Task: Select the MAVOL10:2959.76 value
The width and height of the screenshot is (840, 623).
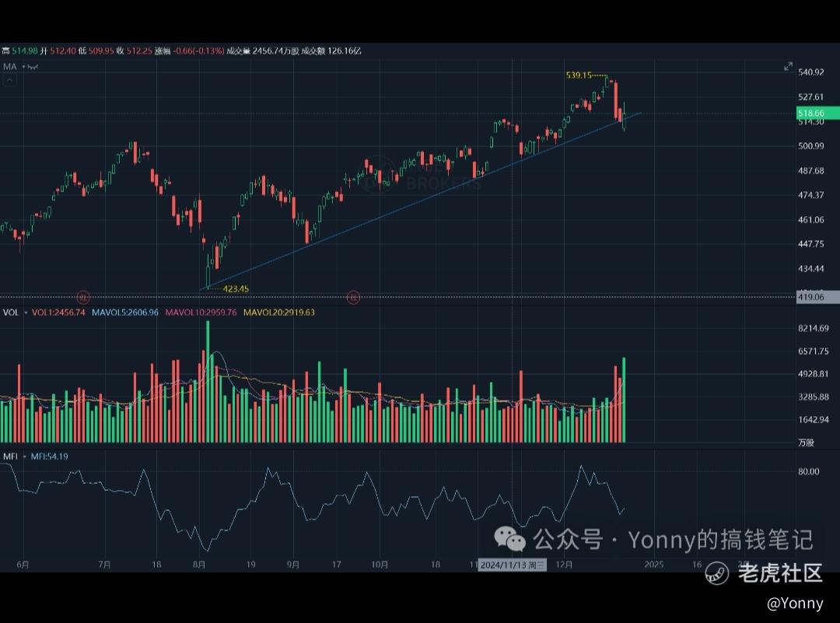Action: click(x=201, y=313)
